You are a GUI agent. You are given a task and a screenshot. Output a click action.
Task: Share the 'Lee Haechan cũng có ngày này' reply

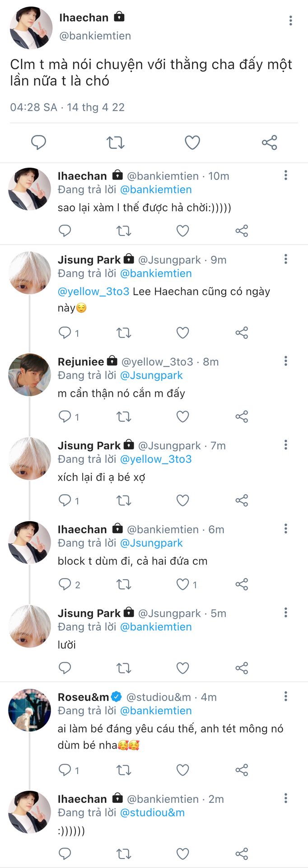click(242, 333)
